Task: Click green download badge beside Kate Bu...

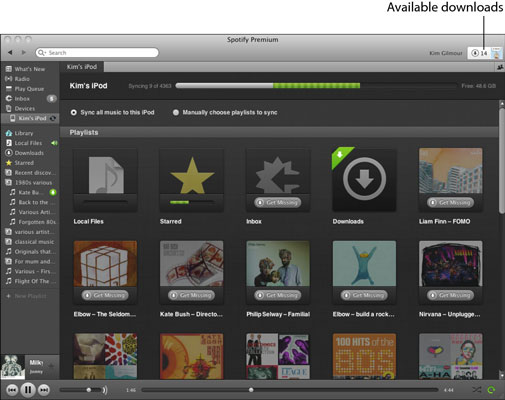Action: 53,192
